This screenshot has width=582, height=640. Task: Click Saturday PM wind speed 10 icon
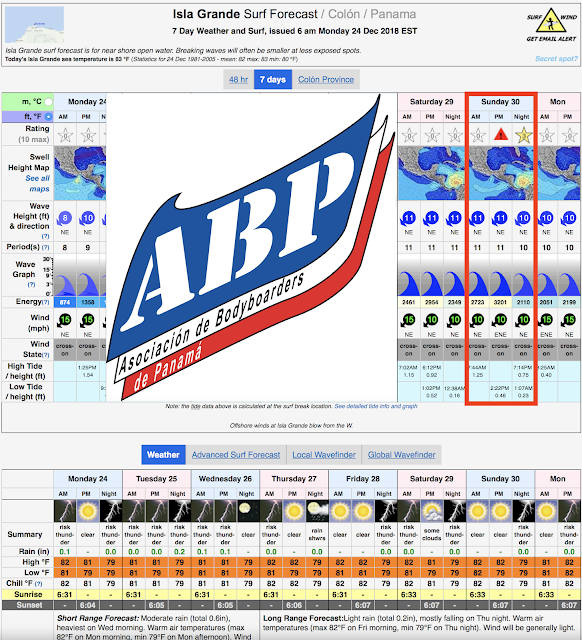point(431,320)
